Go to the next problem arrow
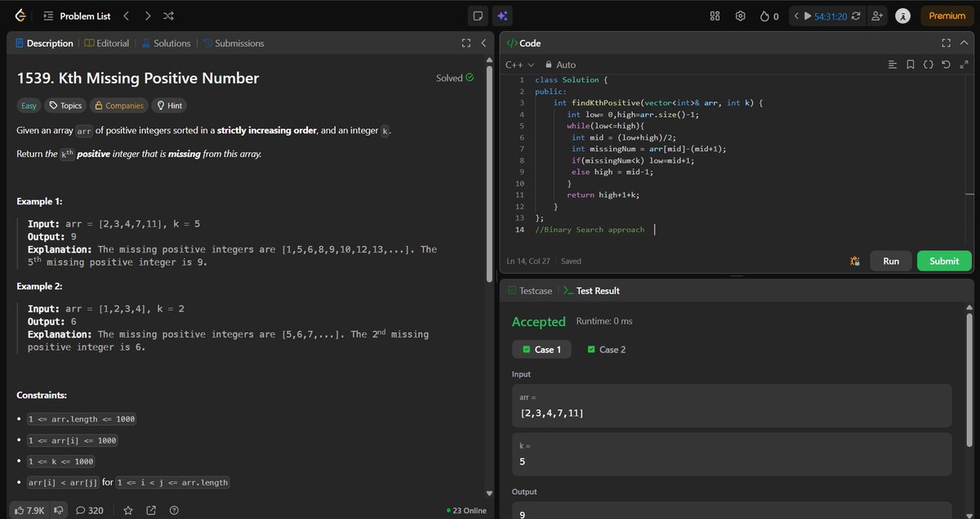980x519 pixels. pos(147,16)
